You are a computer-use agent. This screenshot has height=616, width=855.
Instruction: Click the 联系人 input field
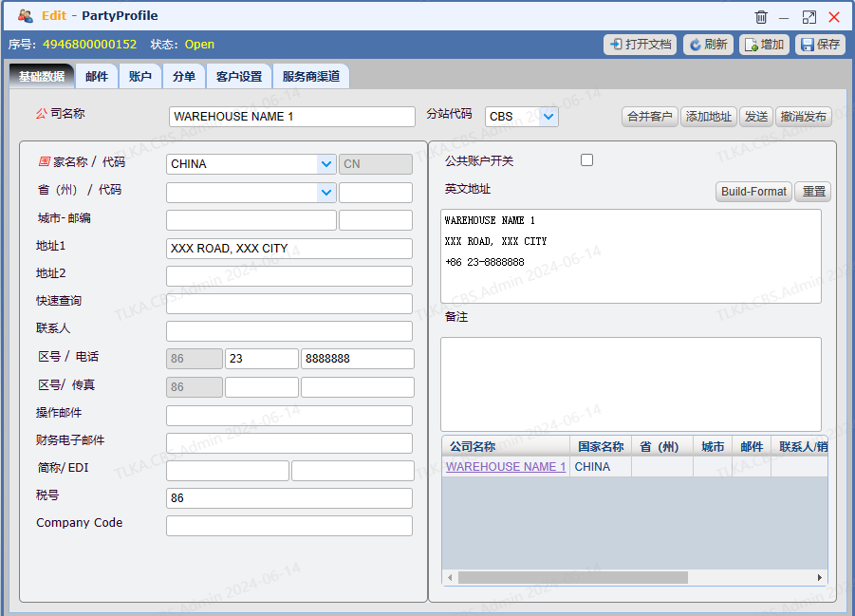coord(289,331)
